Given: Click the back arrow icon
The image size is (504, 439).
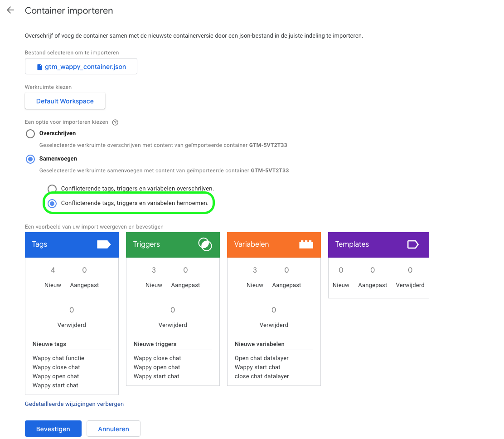Looking at the screenshot, I should point(10,10).
